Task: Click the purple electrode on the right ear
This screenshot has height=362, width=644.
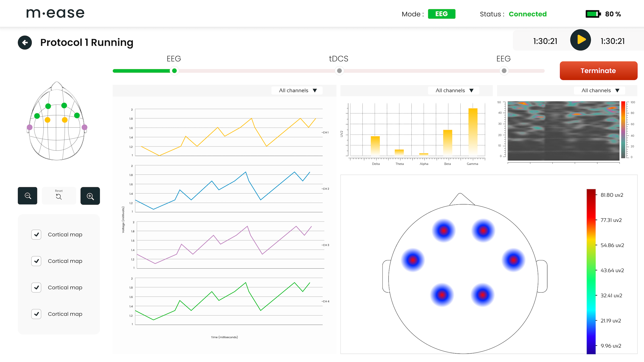Action: [84, 127]
